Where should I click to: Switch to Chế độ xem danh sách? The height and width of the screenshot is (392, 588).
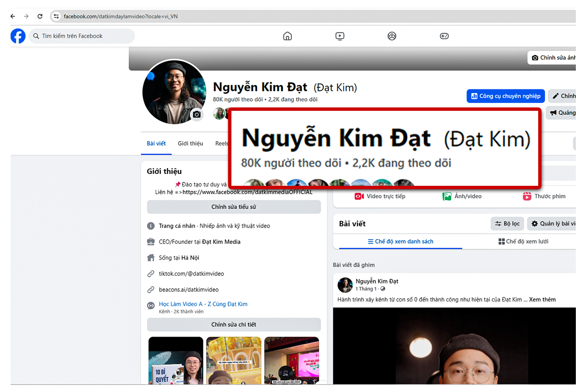pos(400,241)
